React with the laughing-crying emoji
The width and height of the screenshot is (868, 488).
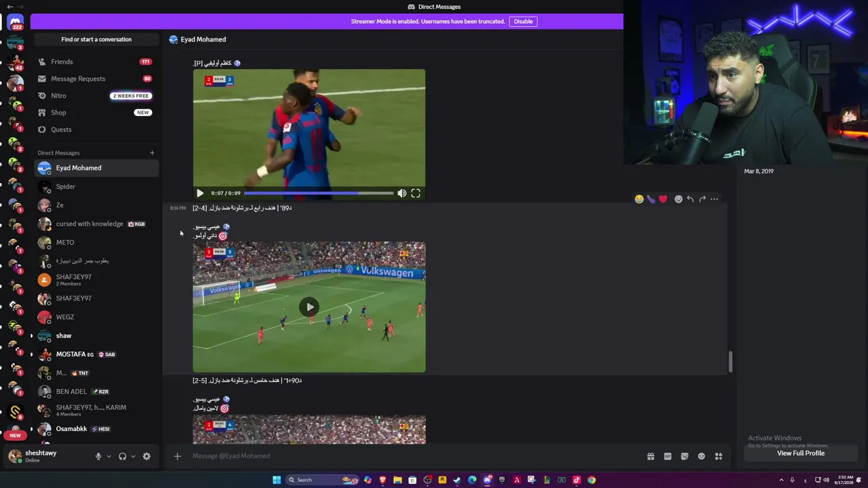click(x=639, y=199)
